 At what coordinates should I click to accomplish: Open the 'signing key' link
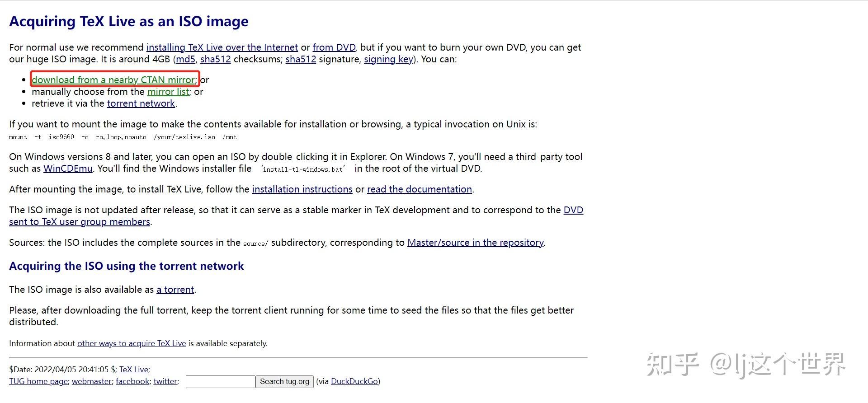[388, 59]
